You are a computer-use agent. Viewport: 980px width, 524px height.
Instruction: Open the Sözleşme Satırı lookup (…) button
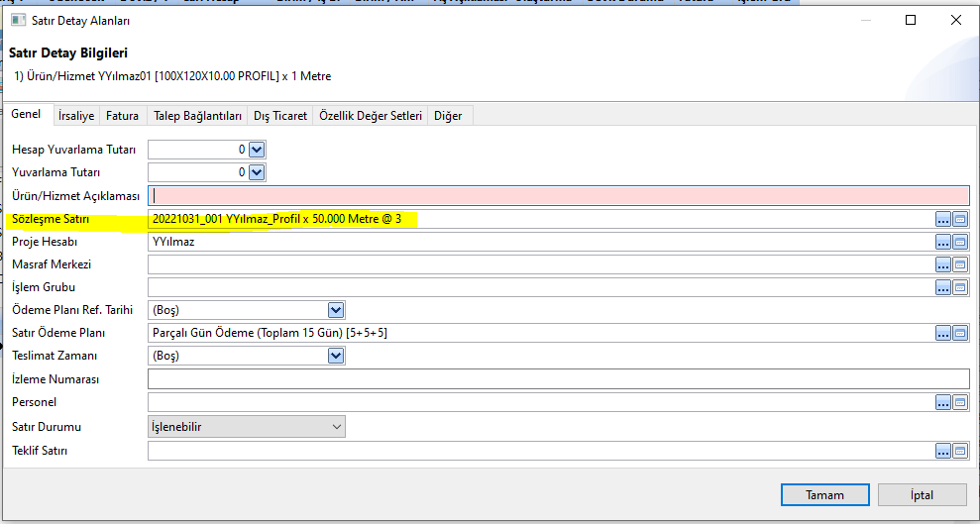[942, 219]
